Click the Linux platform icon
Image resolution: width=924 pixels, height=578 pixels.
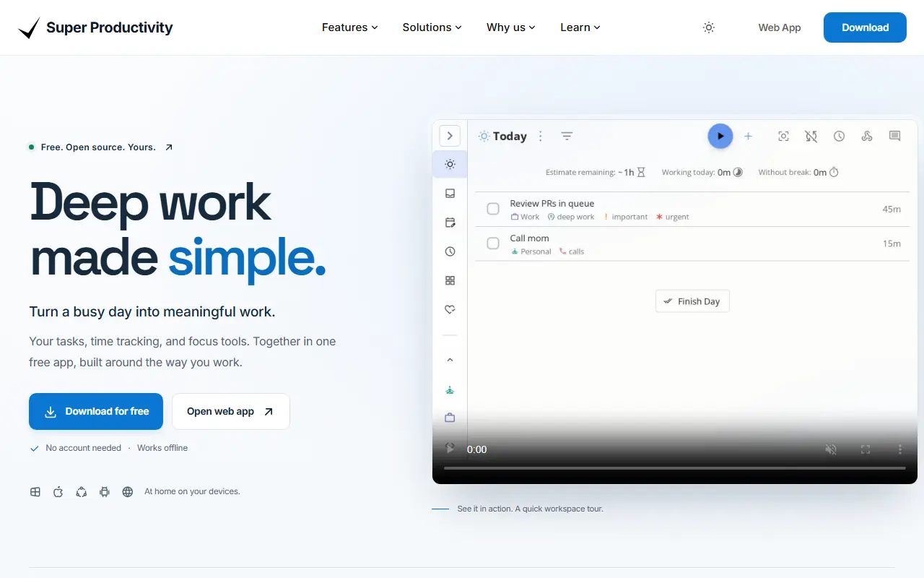click(82, 492)
